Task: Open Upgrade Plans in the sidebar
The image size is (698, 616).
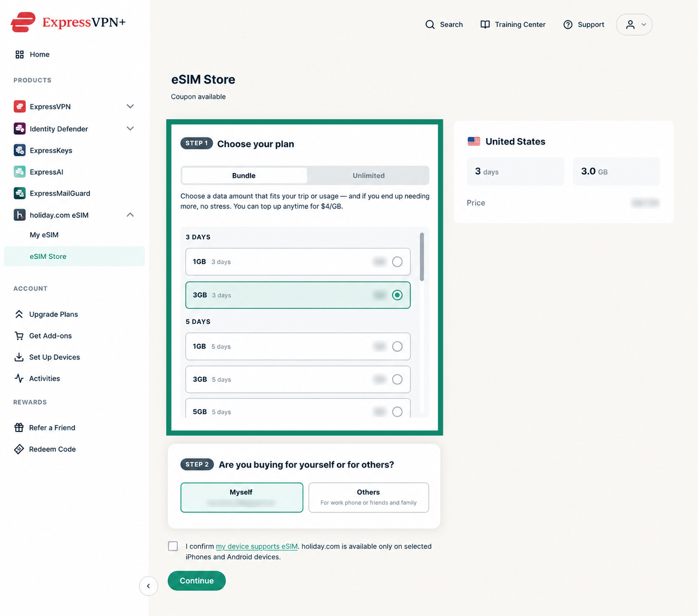Action: (x=53, y=314)
